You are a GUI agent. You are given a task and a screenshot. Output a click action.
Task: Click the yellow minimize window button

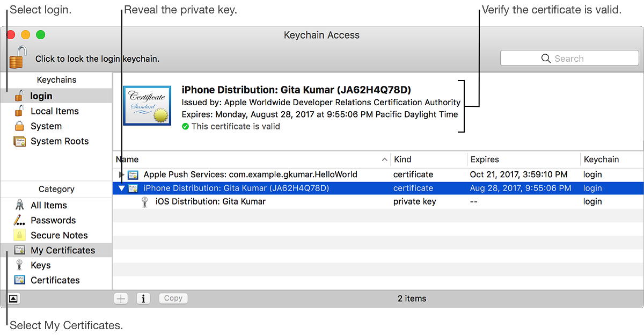[26, 35]
